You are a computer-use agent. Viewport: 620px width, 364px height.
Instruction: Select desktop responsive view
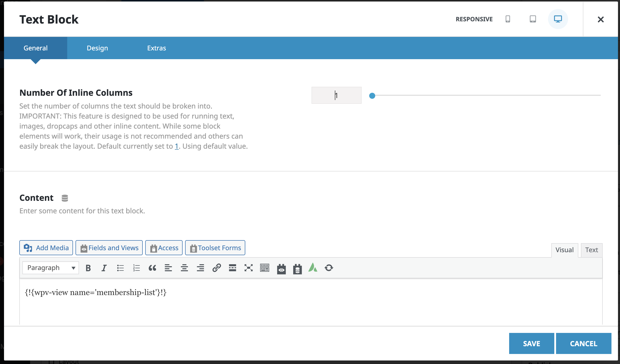[x=558, y=19]
